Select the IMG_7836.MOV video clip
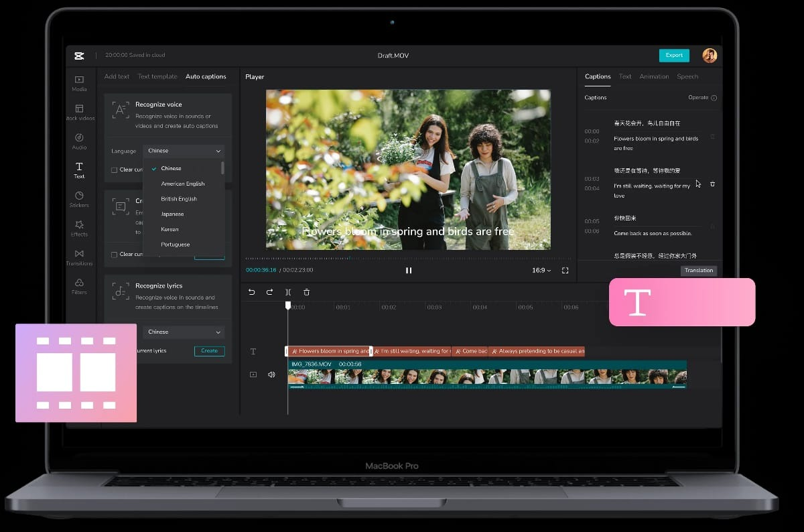Screen dimensions: 804x532 point(487,374)
